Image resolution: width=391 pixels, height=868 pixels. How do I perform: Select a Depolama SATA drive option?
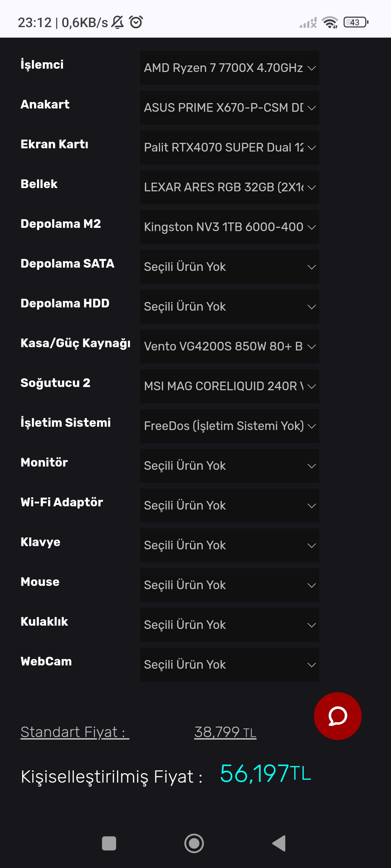click(230, 267)
